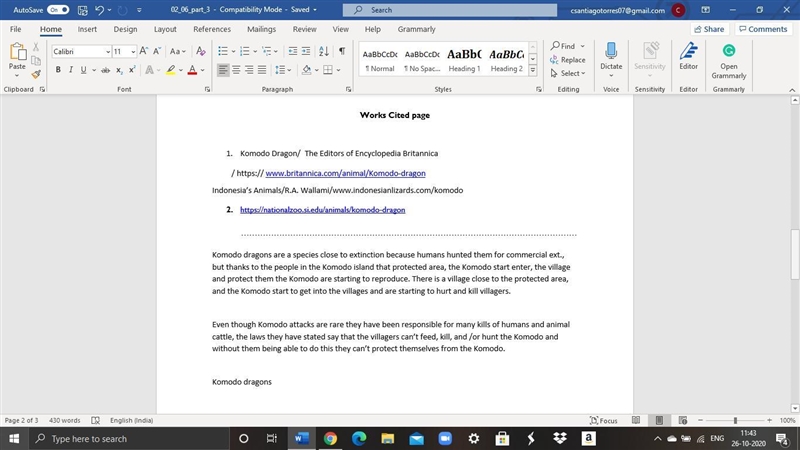800x450 pixels.
Task: Decrease paragraph indent
Action: coord(292,51)
